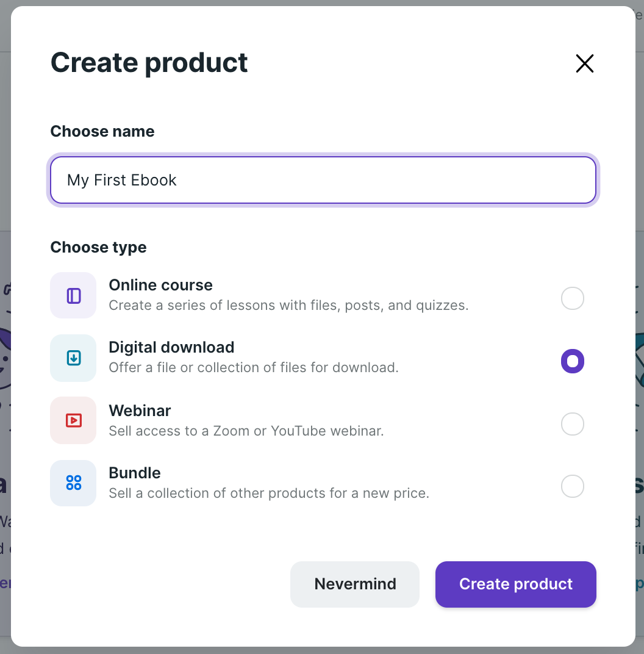Click the Digital download arrow icon
This screenshot has width=644, height=654.
pos(73,358)
